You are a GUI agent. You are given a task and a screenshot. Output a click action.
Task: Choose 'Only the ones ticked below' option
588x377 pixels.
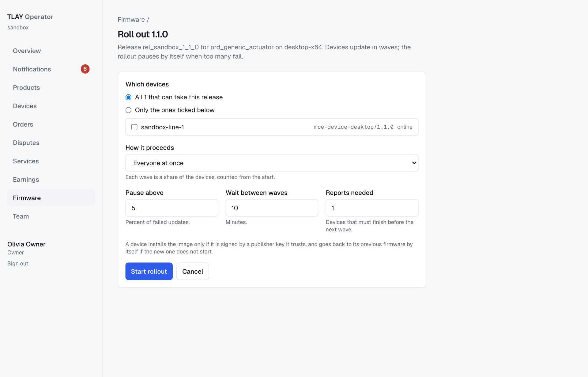click(x=128, y=110)
